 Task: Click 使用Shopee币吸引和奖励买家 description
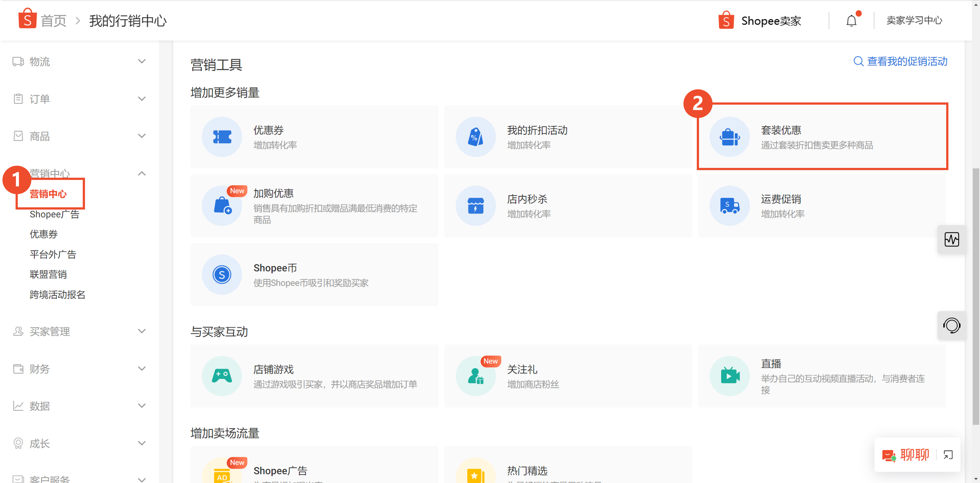311,283
